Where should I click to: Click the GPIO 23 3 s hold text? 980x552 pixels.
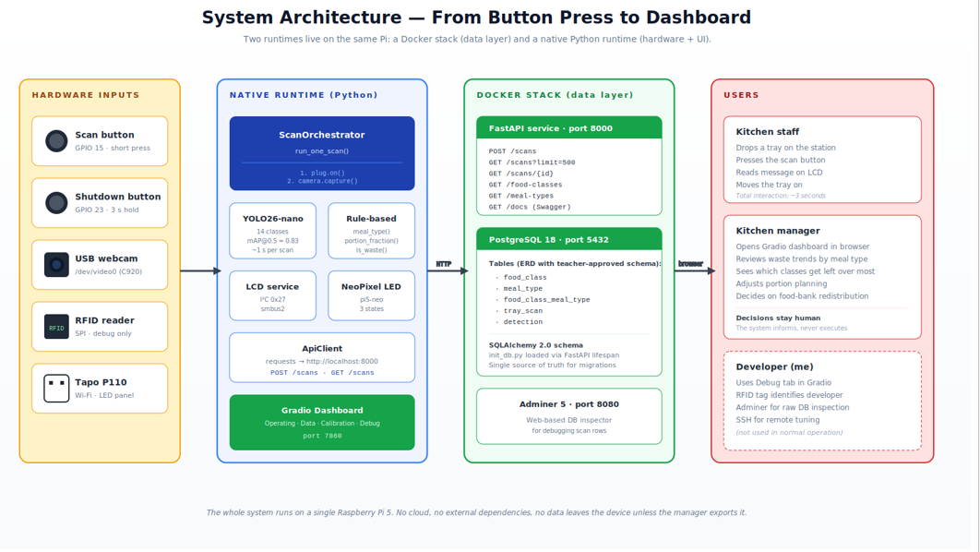pos(107,210)
